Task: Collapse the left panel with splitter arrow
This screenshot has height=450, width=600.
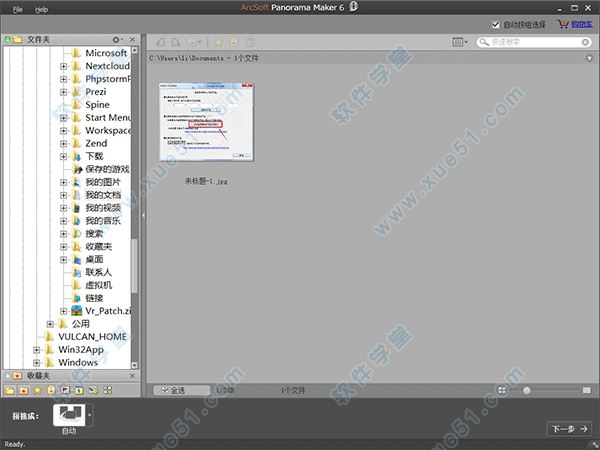Action: [x=143, y=215]
